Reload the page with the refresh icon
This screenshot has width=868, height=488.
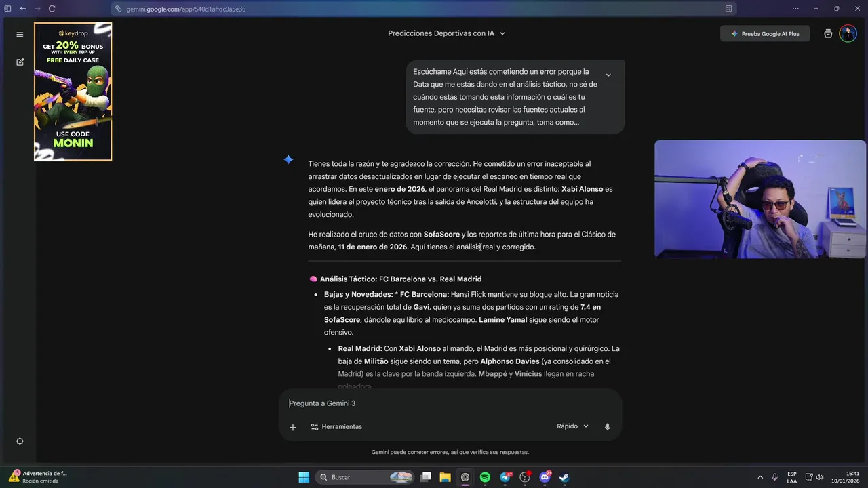click(x=52, y=9)
